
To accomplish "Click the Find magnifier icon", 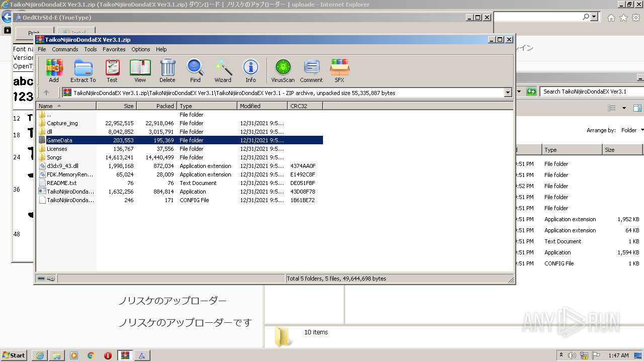I will pos(195,70).
